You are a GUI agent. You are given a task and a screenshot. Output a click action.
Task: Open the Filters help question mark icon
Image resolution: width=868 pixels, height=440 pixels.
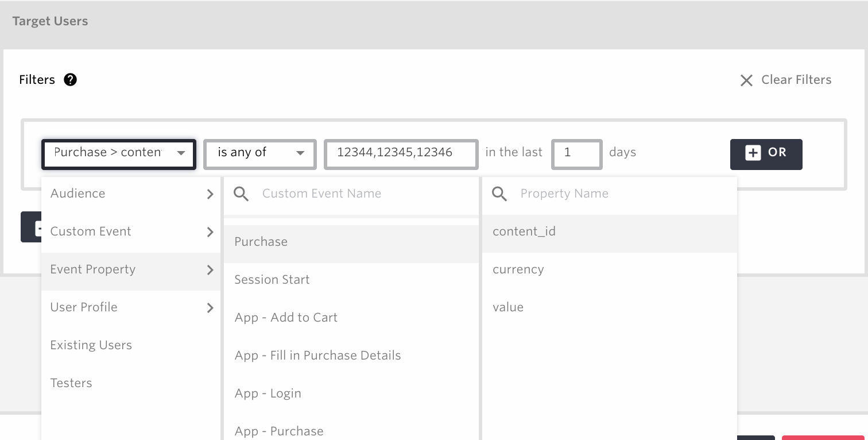70,80
